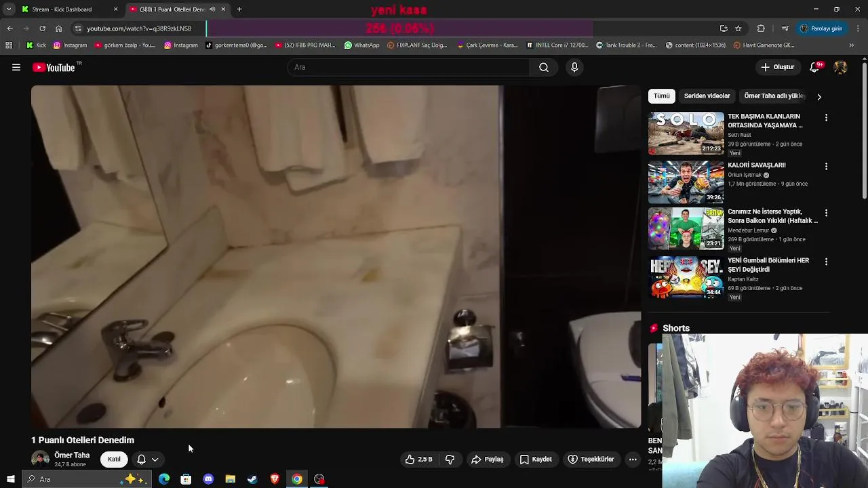Click the Kaydet save button
Viewport: 868px width, 488px height.
pyautogui.click(x=536, y=460)
